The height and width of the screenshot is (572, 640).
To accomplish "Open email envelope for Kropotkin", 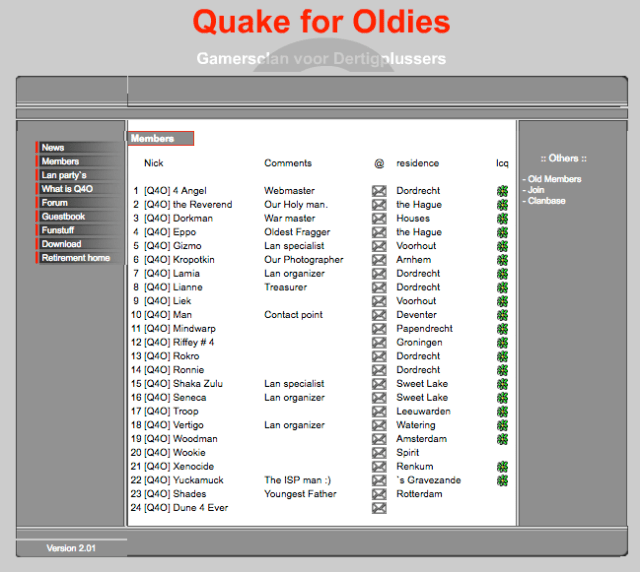I will [x=379, y=260].
